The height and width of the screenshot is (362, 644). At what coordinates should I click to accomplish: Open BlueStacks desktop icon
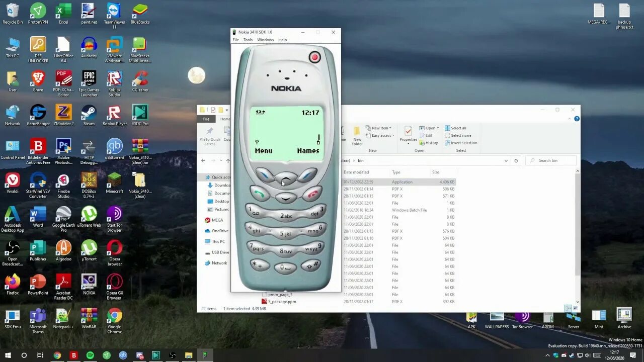coord(140,14)
